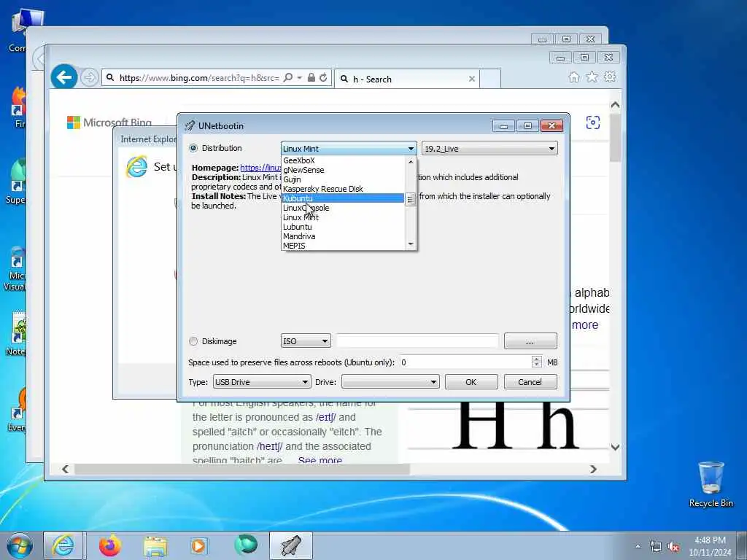Viewport: 747px width, 560px height.
Task: Open Windows Media Player from taskbar
Action: tap(198, 545)
